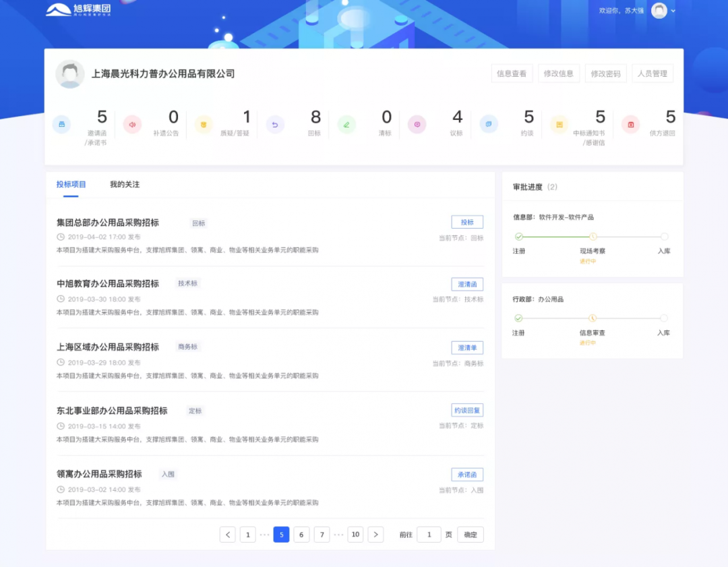
Task: Switch to the 我的关注 tab
Action: tap(125, 184)
